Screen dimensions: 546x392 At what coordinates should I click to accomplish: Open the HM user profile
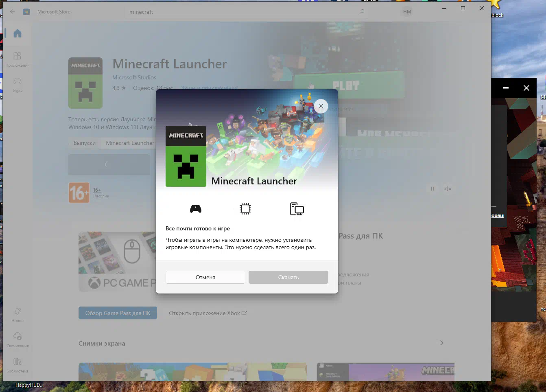click(x=407, y=12)
